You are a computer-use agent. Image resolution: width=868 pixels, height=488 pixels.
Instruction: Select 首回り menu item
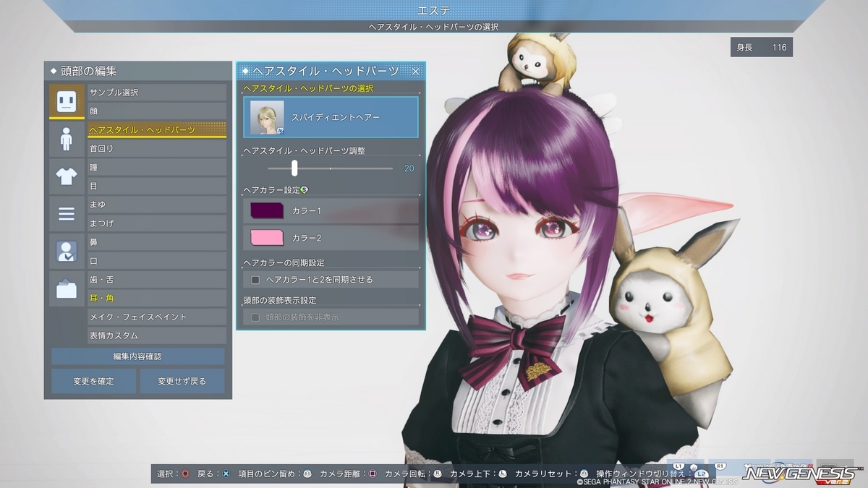(x=157, y=148)
